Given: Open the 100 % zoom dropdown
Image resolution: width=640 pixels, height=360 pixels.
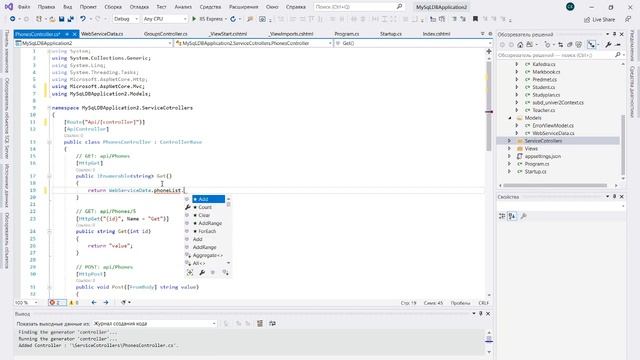Looking at the screenshot, I should click(26, 303).
